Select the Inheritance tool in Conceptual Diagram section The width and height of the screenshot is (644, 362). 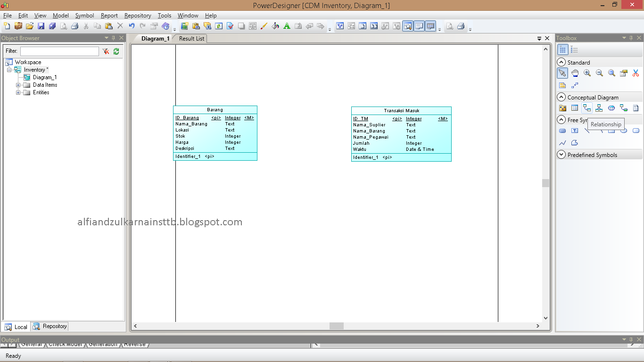[599, 107]
